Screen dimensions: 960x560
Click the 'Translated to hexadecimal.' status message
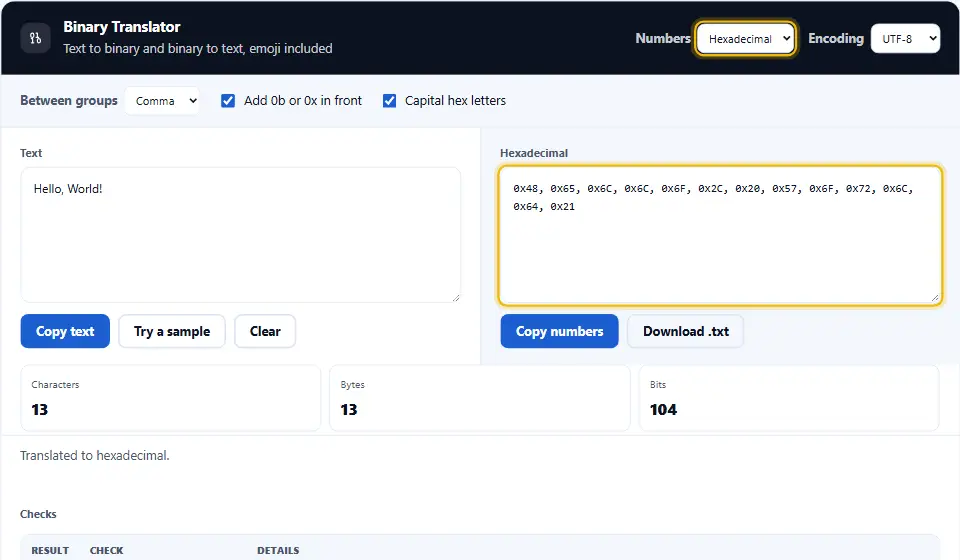tap(95, 455)
